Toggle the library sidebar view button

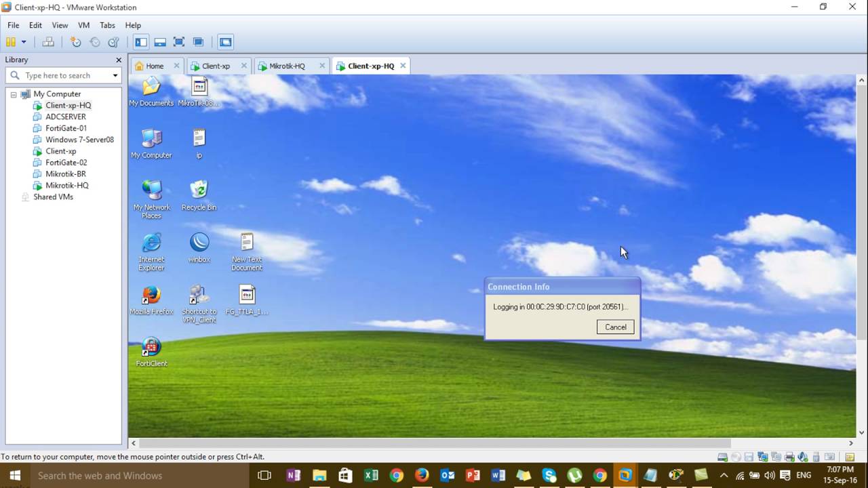point(141,42)
